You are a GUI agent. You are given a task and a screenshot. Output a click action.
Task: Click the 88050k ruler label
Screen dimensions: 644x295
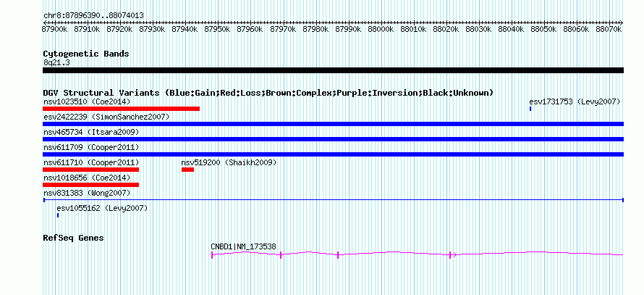click(x=544, y=30)
